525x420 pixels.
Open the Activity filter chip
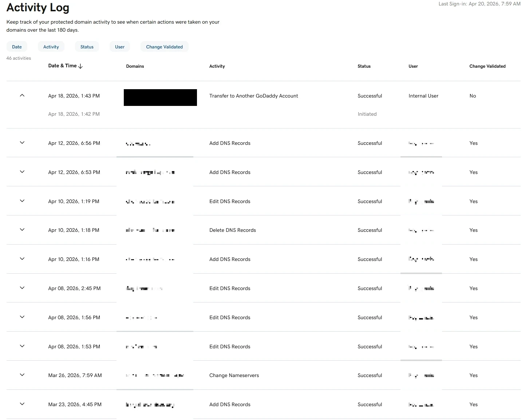click(51, 47)
